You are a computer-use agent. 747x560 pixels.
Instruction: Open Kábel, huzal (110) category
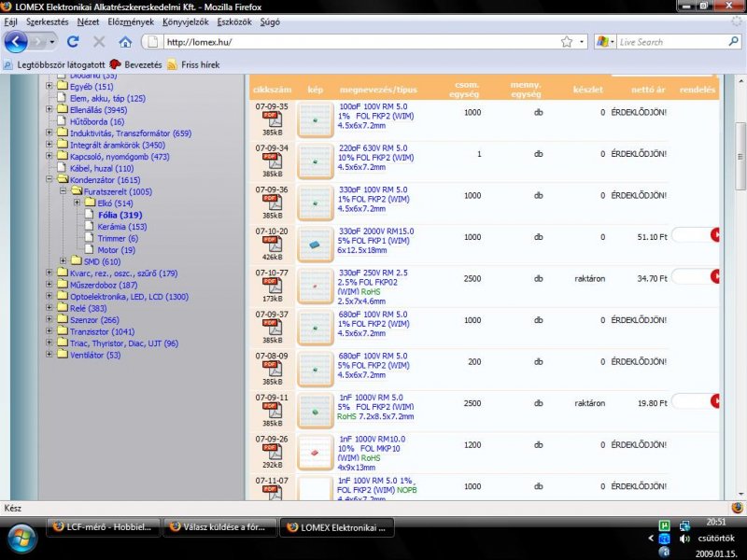click(102, 168)
